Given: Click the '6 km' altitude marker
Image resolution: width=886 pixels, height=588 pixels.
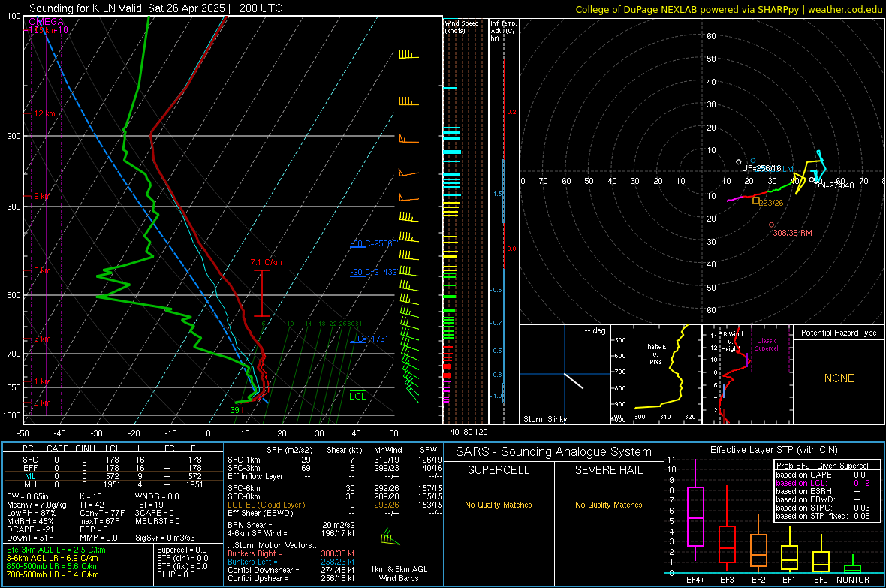Looking at the screenshot, I should coord(42,271).
